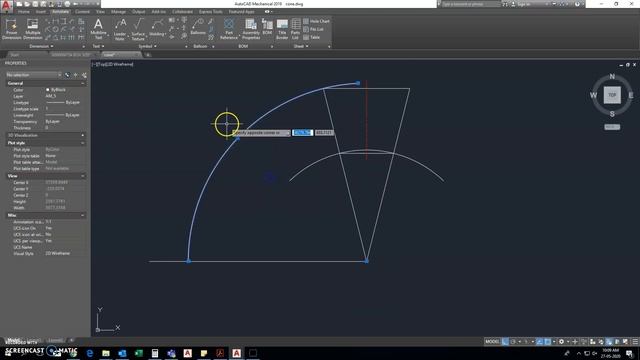Click the Select Objects icon in Properties
Image resolution: width=640 pixels, height=360 pixels.
pos(76,75)
